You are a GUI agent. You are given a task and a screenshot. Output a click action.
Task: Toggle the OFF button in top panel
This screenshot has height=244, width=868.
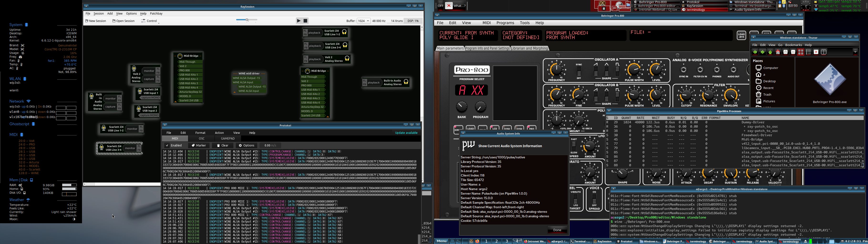click(440, 6)
